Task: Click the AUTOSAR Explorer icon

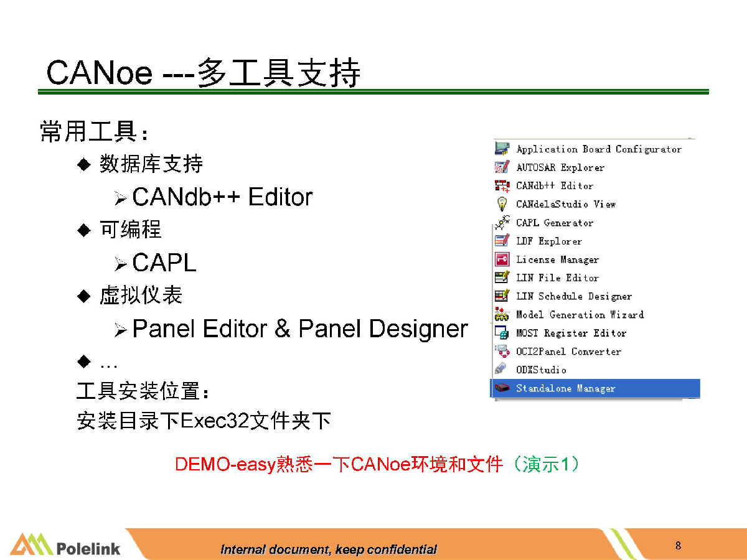Action: (502, 167)
